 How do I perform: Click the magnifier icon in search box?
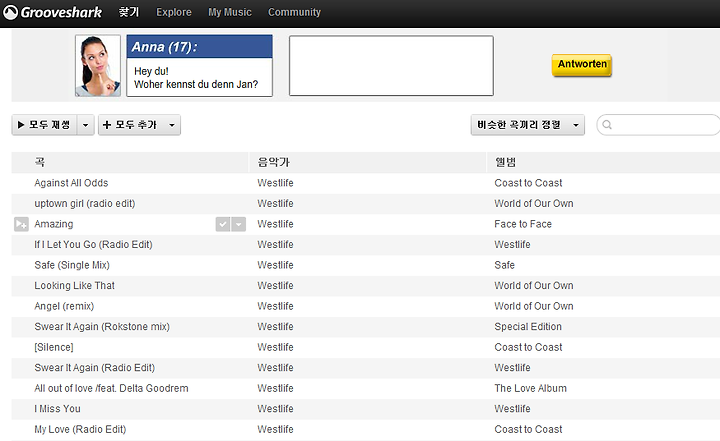[607, 125]
